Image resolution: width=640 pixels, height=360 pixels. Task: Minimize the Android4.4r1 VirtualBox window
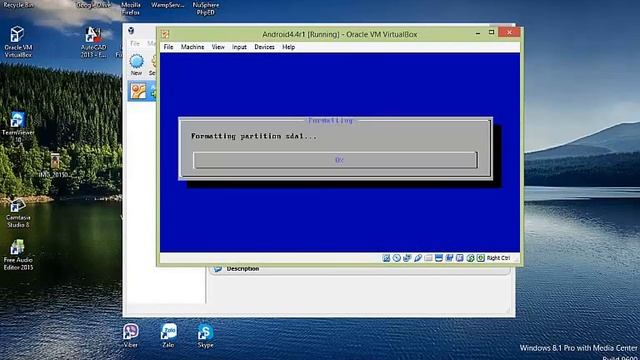478,33
